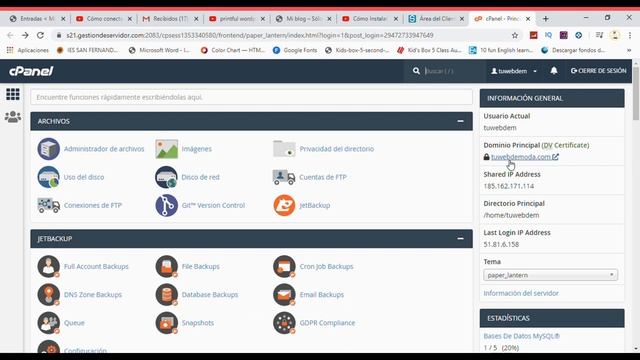The image size is (640, 360).
Task: Reload the page in Chrome
Action: pyautogui.click(x=40, y=36)
